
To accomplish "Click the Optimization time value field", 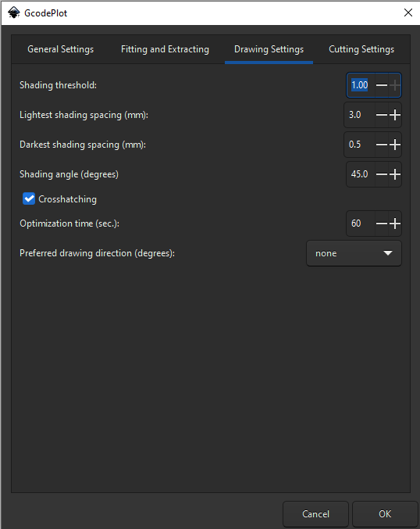I will tap(361, 223).
